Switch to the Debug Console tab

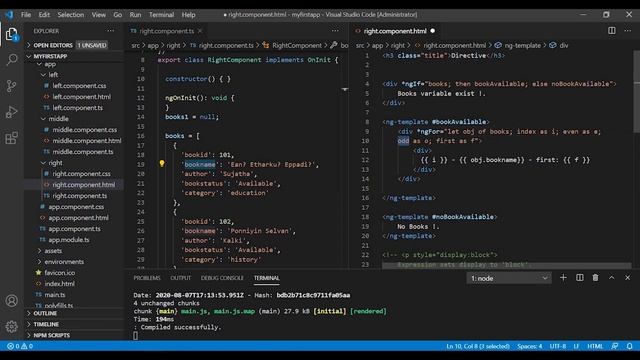point(222,278)
